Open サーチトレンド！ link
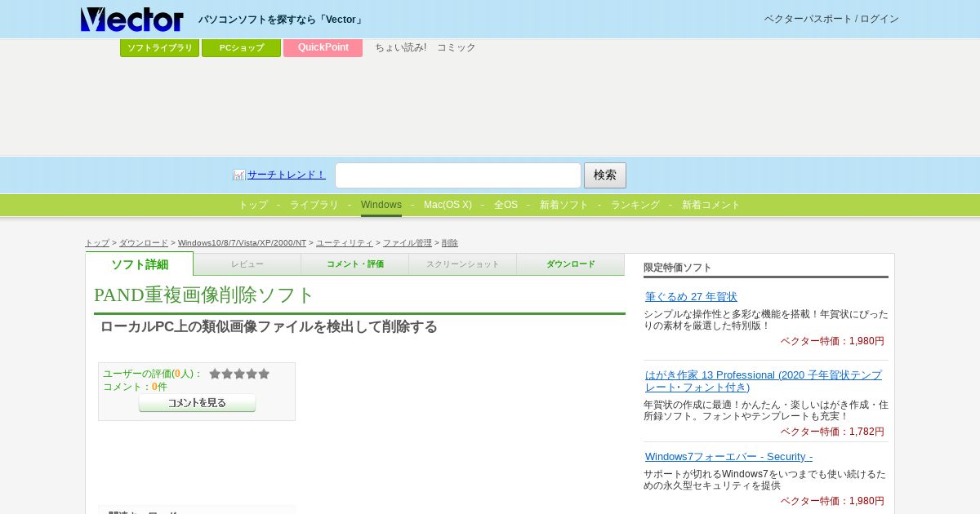The height and width of the screenshot is (514, 980). pyautogui.click(x=287, y=175)
